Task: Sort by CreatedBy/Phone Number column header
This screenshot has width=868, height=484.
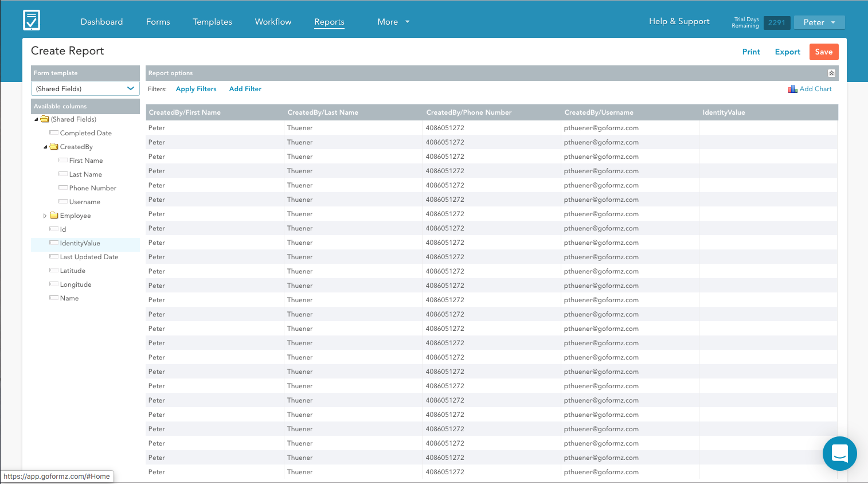Action: (x=468, y=112)
